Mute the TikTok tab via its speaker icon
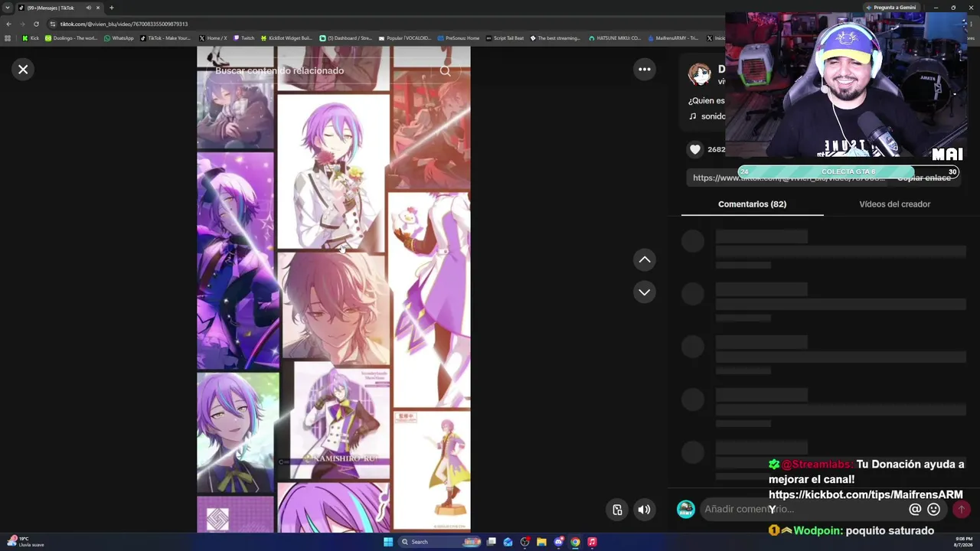The image size is (980, 551). click(x=88, y=8)
